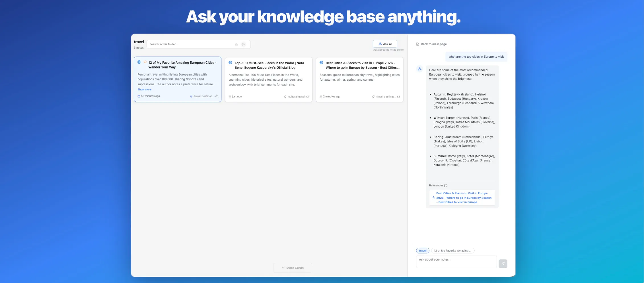Click globe icon on 'Top-100 Must-See Places' card
The height and width of the screenshot is (283, 644).
pos(231,63)
